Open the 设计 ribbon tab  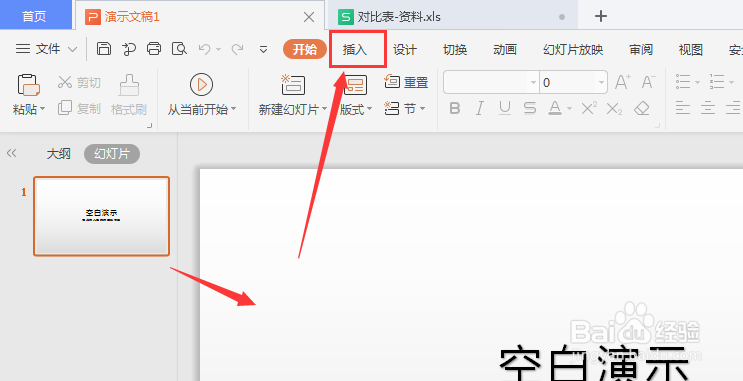[x=405, y=49]
